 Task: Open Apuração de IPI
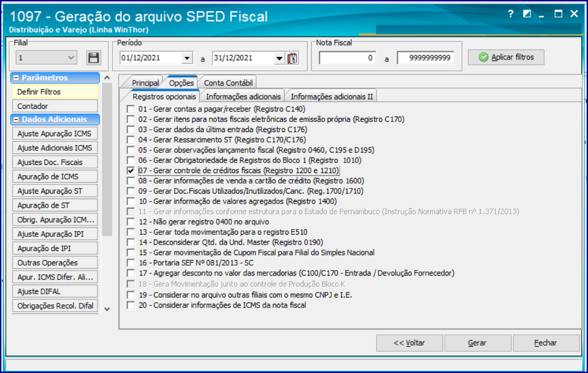(55, 249)
